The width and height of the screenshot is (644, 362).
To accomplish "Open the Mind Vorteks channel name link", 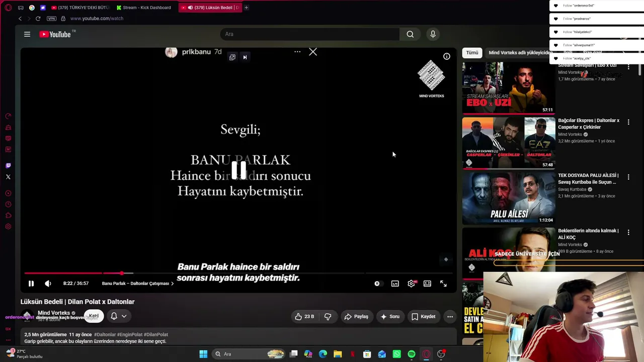I will pyautogui.click(x=54, y=313).
